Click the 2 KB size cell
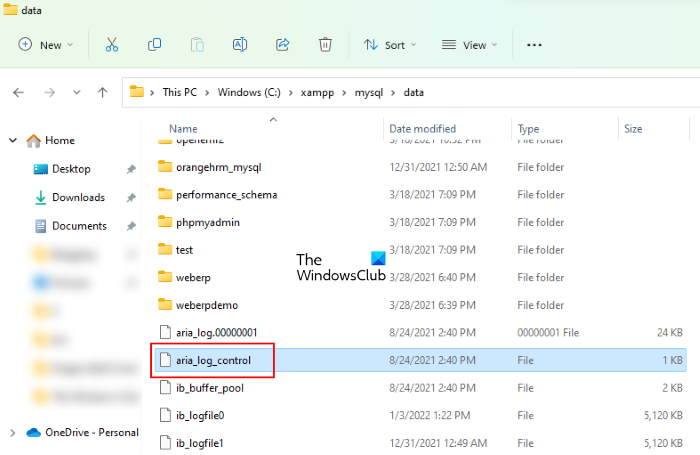700x455 pixels. 672,388
